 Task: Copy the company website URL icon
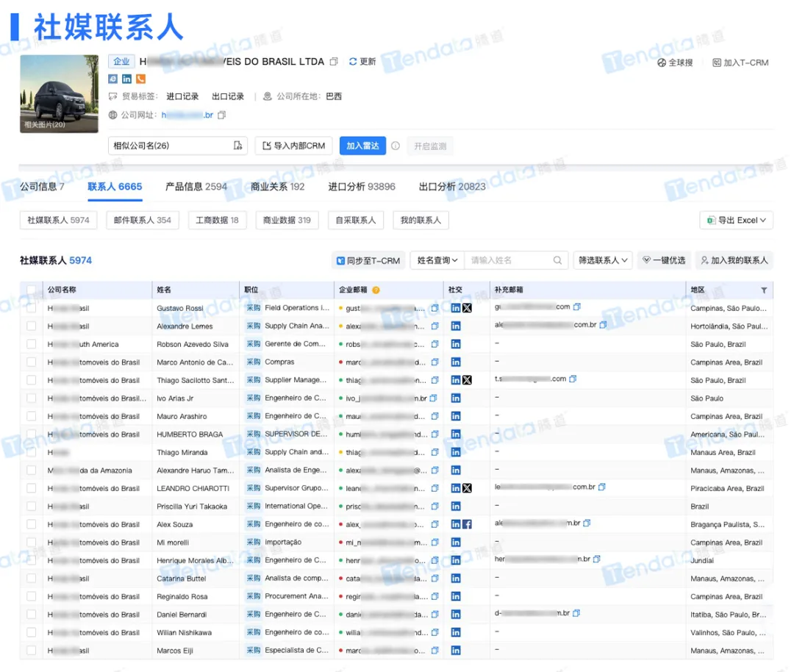[x=222, y=115]
